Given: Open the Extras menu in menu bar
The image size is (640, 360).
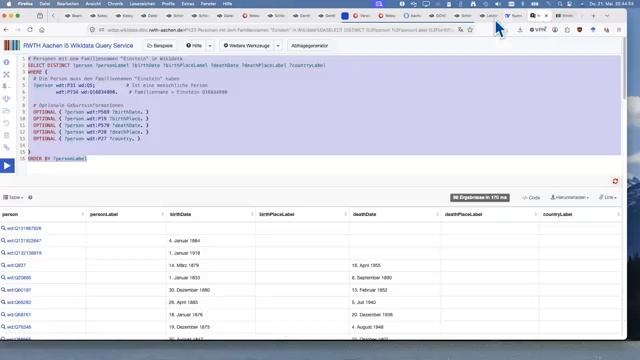Looking at the screenshot, I should pos(188,4).
